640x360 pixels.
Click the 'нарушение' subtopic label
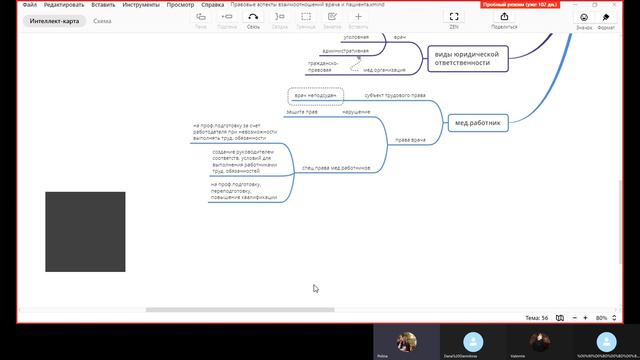tap(356, 112)
